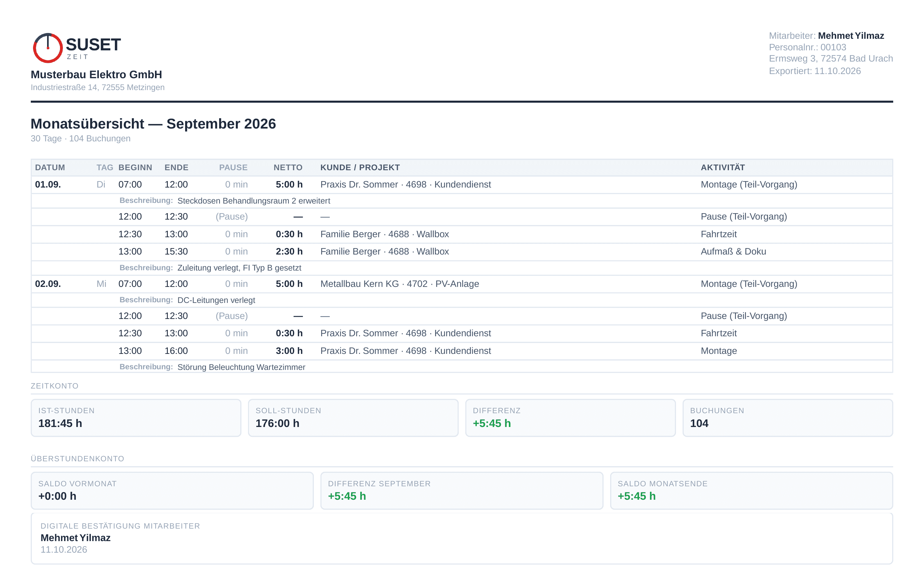Select the Musterbau Elektro GmbH company name
This screenshot has height=577, width=924.
pyautogui.click(x=96, y=74)
